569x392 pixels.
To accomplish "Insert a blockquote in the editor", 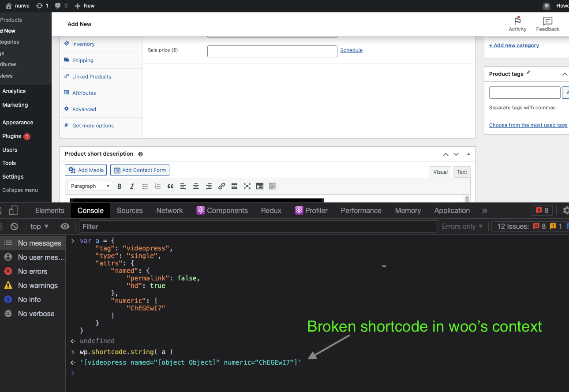I will [x=170, y=186].
